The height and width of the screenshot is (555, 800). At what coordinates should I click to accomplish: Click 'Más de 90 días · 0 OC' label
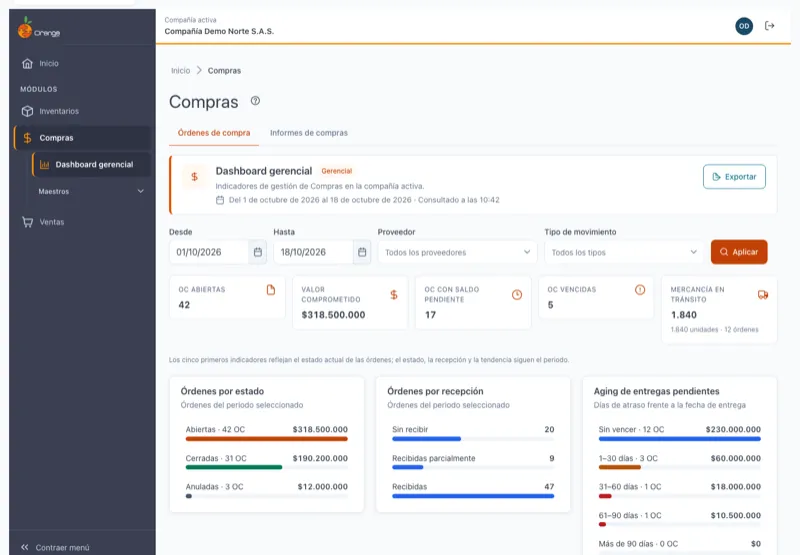(638, 544)
